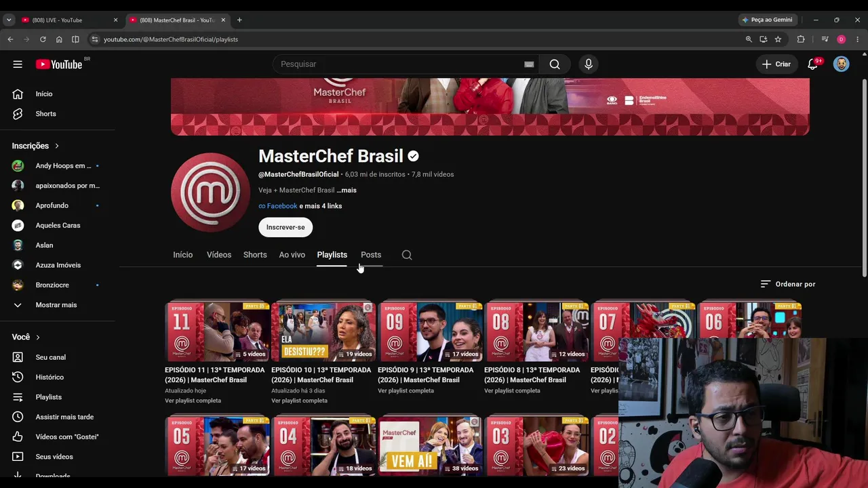Bookmark this page with the star
868x488 pixels.
[778, 39]
